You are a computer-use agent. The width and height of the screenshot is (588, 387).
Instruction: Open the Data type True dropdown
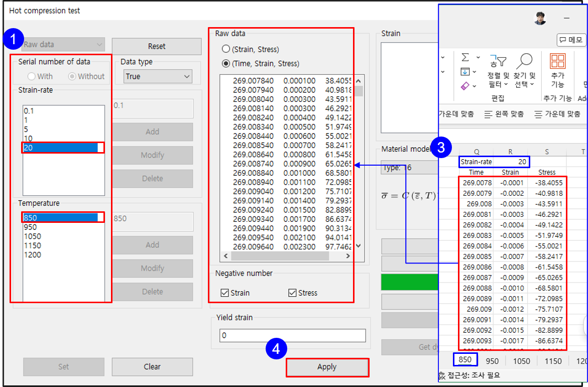tap(158, 76)
